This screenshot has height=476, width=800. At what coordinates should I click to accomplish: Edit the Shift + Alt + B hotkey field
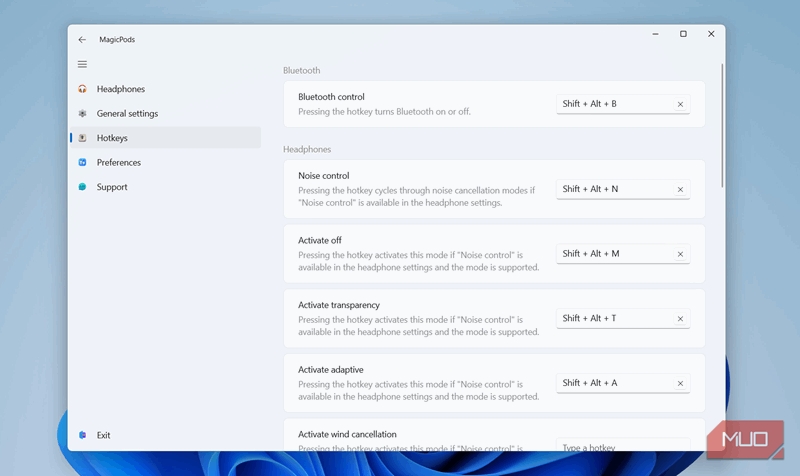click(612, 104)
